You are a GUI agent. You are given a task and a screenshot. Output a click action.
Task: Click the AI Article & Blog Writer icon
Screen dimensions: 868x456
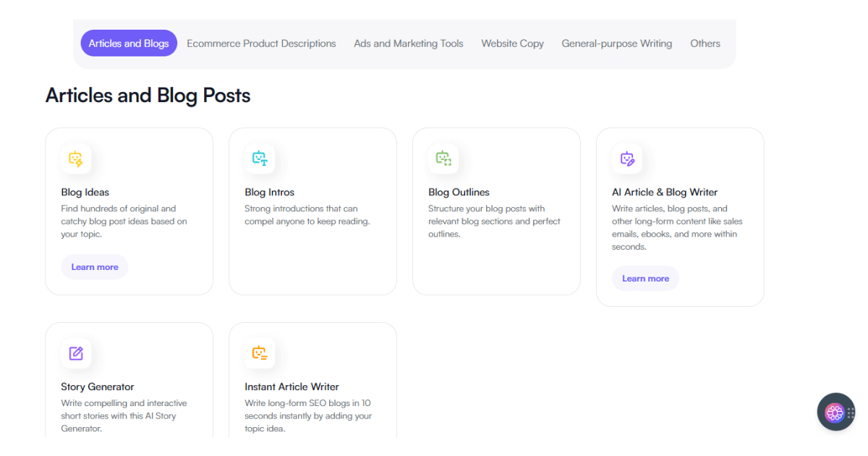tap(627, 159)
